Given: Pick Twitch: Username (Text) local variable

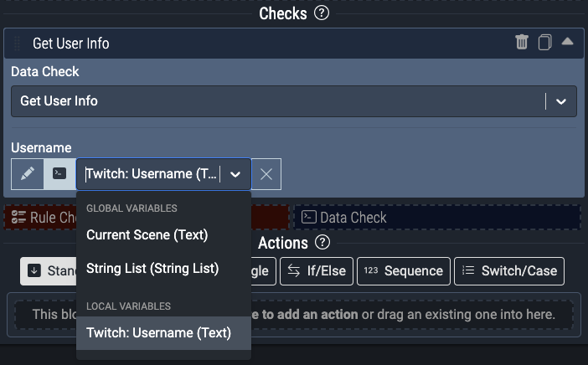Looking at the screenshot, I should (158, 332).
